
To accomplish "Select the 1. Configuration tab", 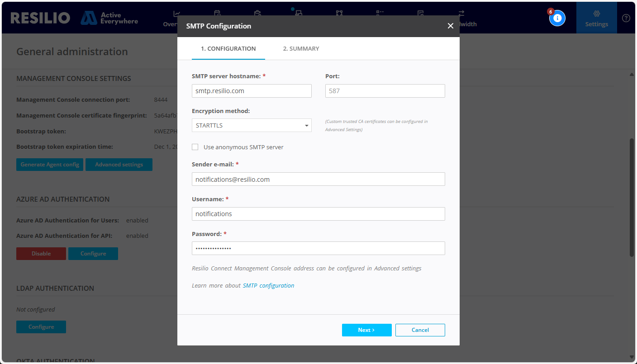I will (x=228, y=49).
